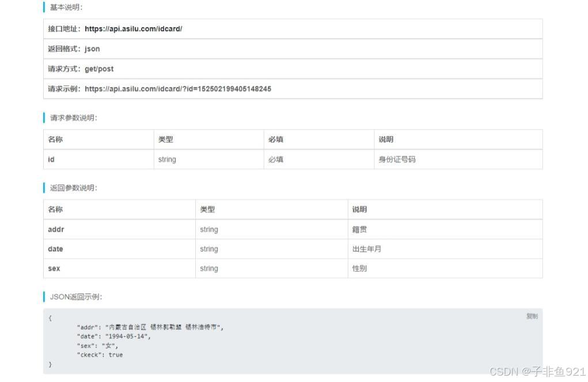588x382 pixels.
Task: Click the 复制 copy button in code block
Action: point(531,316)
